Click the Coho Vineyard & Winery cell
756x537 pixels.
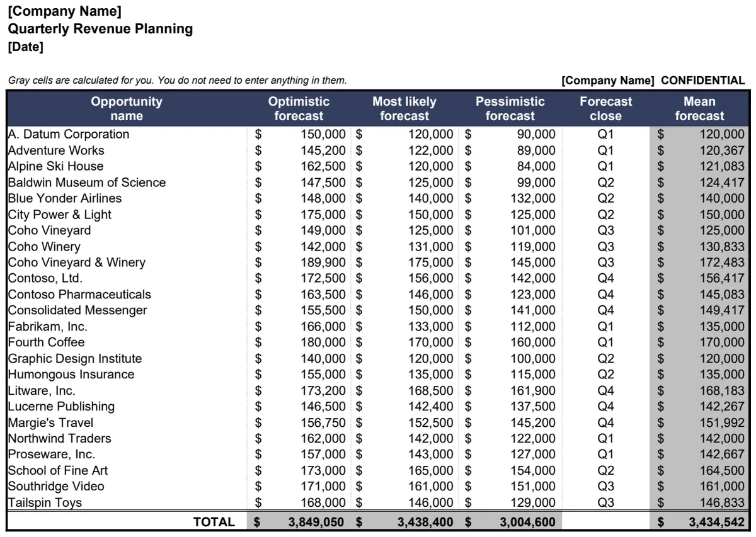point(77,263)
